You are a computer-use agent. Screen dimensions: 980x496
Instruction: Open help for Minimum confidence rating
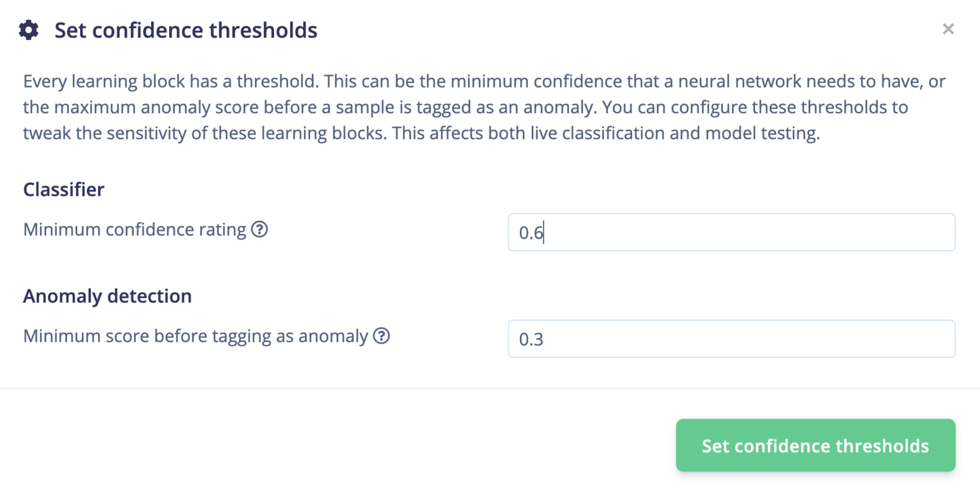260,229
